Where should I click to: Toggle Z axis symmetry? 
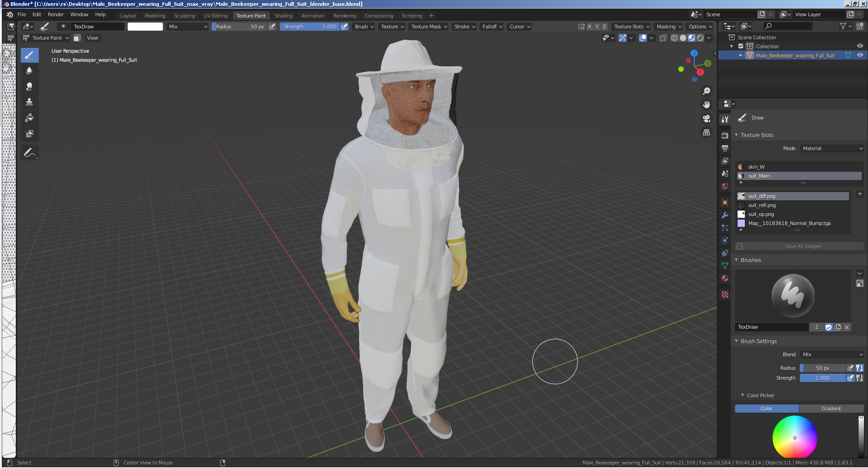pyautogui.click(x=605, y=27)
